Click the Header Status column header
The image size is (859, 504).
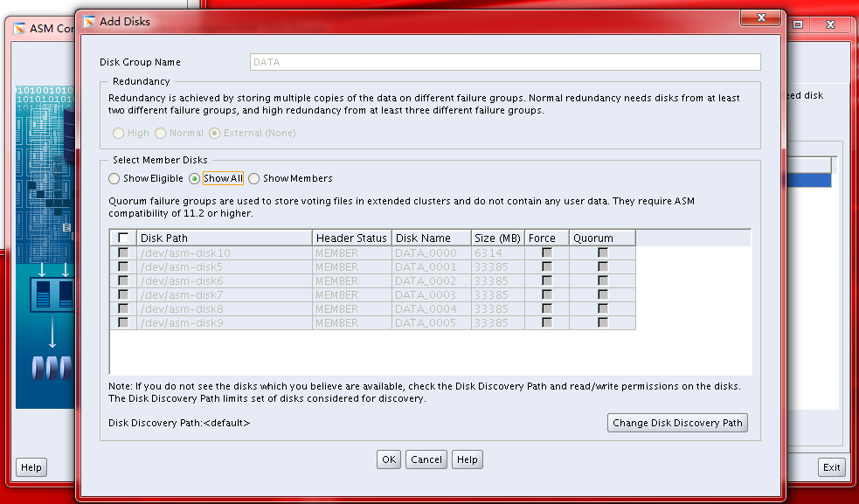[x=352, y=238]
